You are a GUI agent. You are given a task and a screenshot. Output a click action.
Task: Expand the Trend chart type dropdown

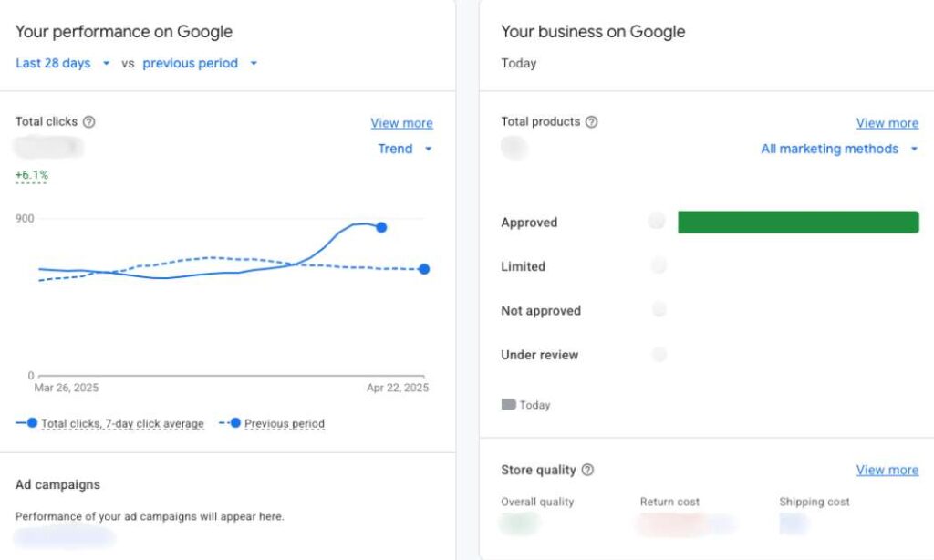[x=404, y=149]
